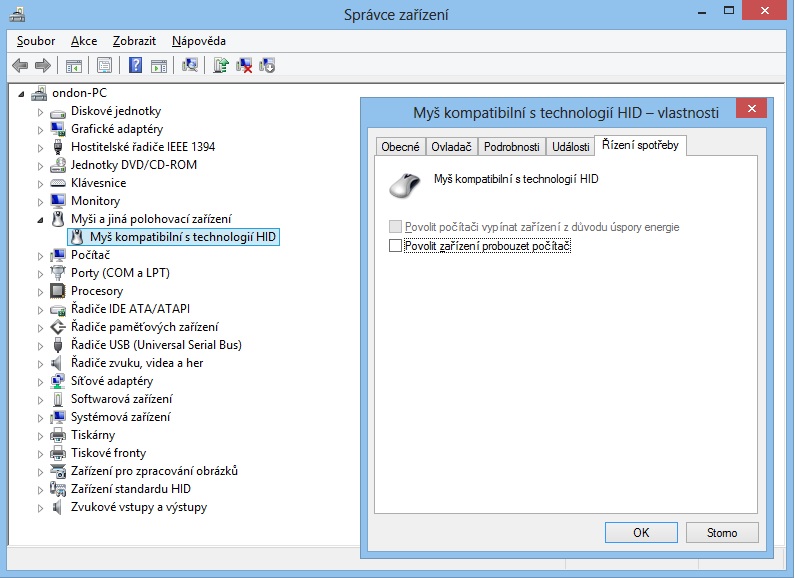Switch to the Obecné tab
This screenshot has height=578, width=795.
401,147
